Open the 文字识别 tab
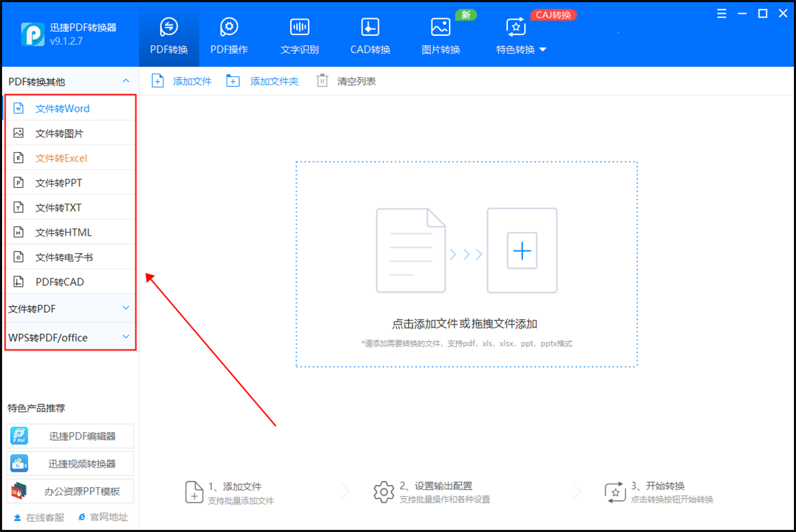Viewport: 796px width, 532px height. (300, 36)
